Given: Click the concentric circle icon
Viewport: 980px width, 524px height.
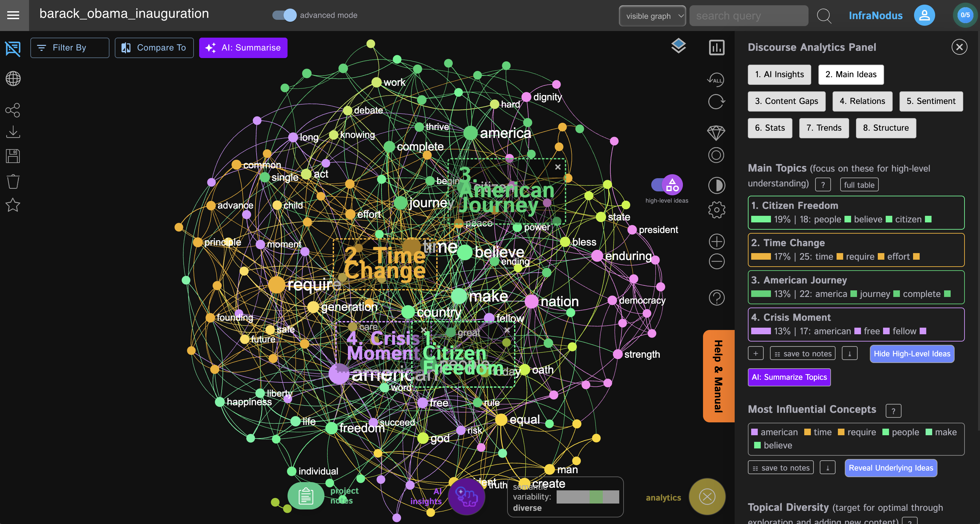Looking at the screenshot, I should 716,155.
